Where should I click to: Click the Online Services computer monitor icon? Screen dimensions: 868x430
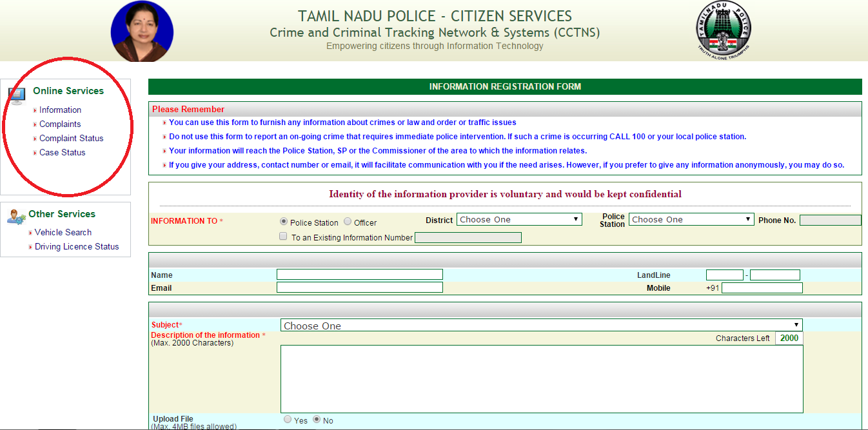point(17,96)
